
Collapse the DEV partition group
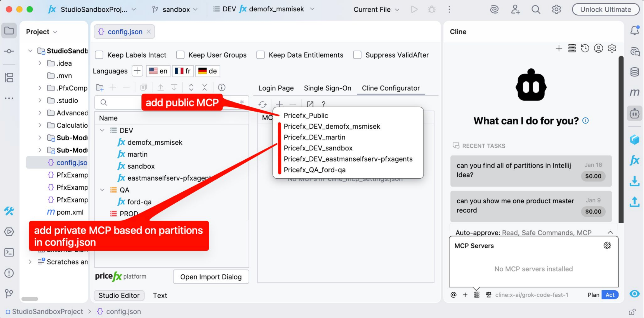102,130
